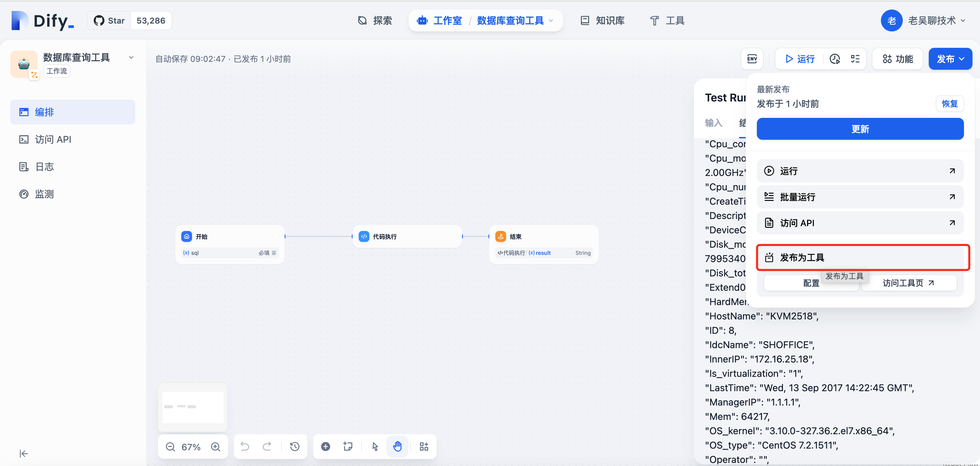Click the canvas minimap thumbnail

(193, 407)
